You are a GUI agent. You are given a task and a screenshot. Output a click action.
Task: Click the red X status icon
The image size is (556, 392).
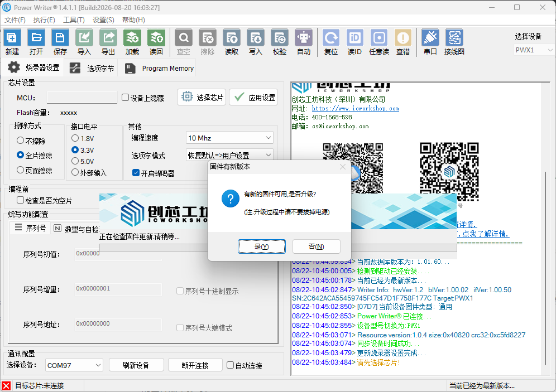pyautogui.click(x=6, y=386)
